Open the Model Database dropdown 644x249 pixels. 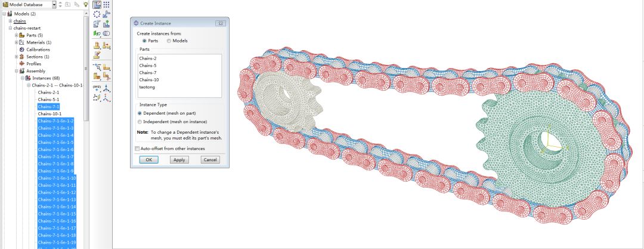click(54, 4)
